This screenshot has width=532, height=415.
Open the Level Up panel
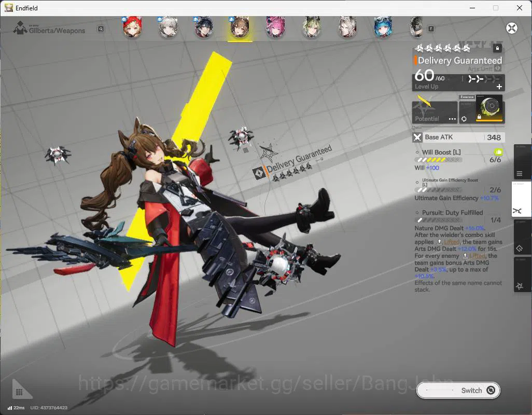pos(458,82)
